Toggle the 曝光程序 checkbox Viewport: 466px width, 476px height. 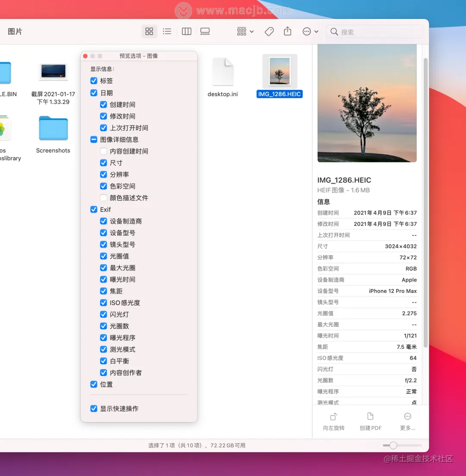pos(104,338)
